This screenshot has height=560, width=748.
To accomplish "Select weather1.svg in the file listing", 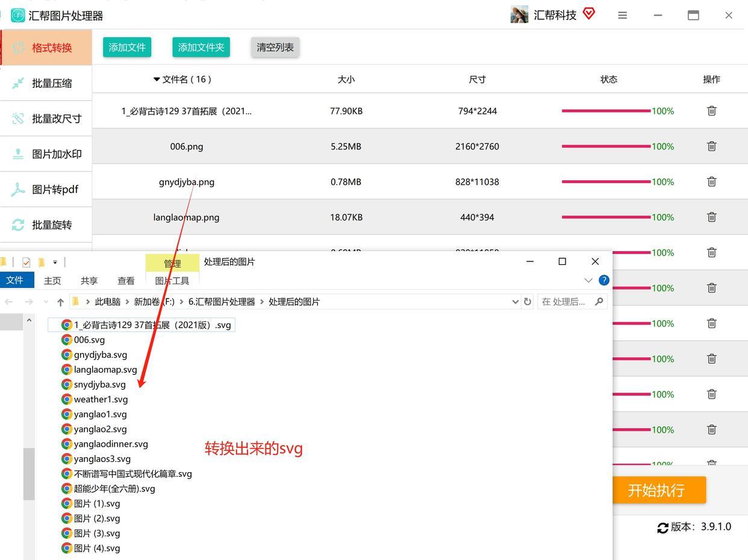I will 101,399.
